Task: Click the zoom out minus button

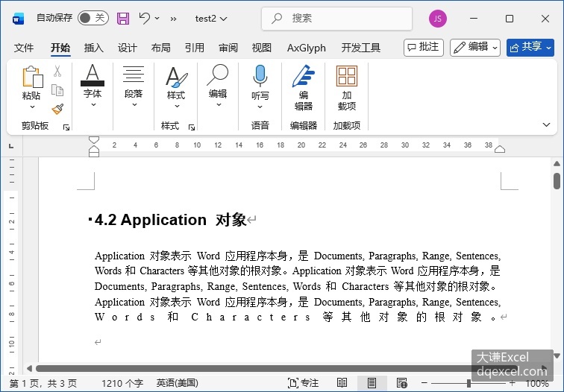Action: pyautogui.click(x=424, y=383)
